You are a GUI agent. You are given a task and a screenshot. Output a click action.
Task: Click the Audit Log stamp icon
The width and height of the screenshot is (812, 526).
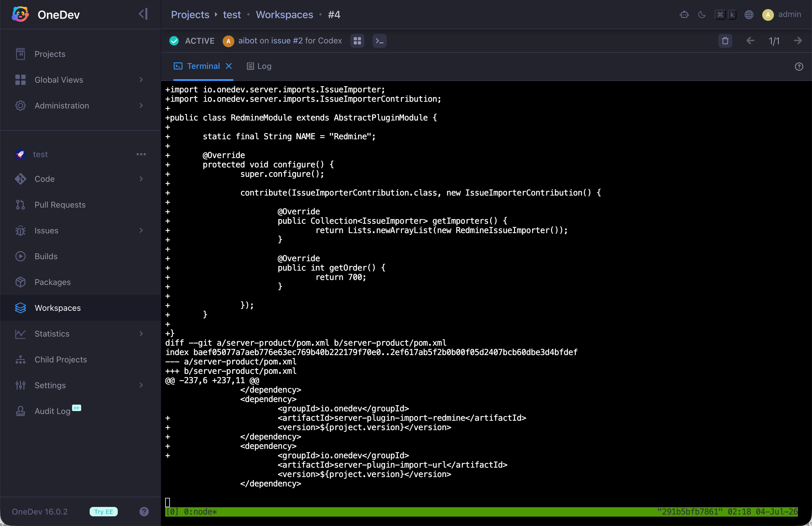pos(21,411)
